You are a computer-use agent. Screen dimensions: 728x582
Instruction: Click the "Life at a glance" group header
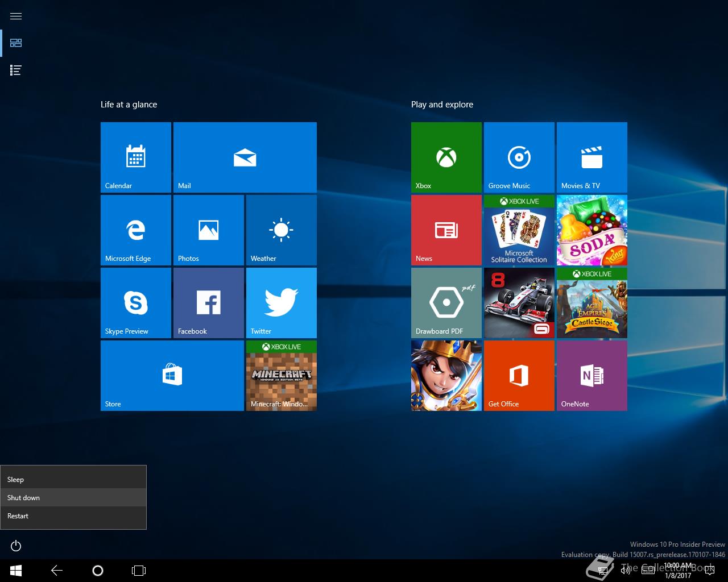click(129, 105)
